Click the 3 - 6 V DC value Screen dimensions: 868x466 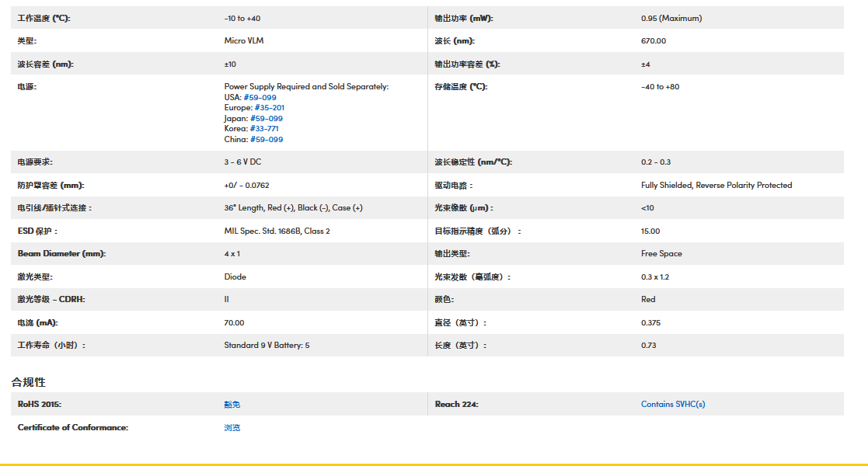coord(242,162)
